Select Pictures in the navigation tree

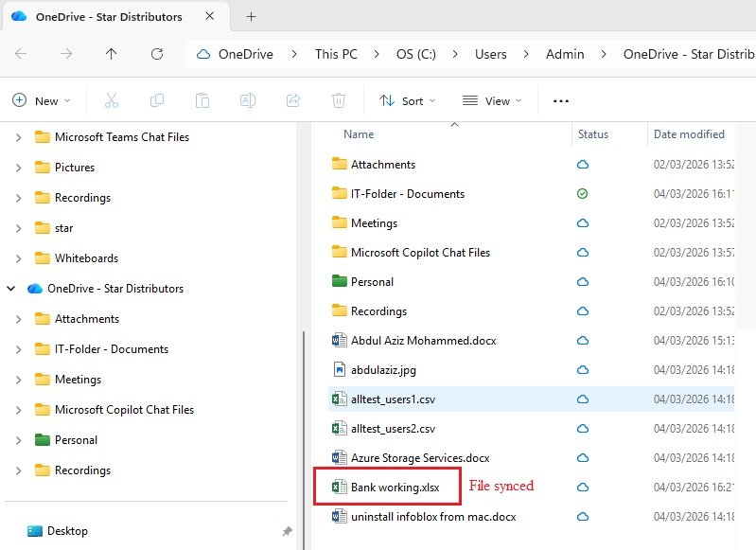(x=75, y=168)
